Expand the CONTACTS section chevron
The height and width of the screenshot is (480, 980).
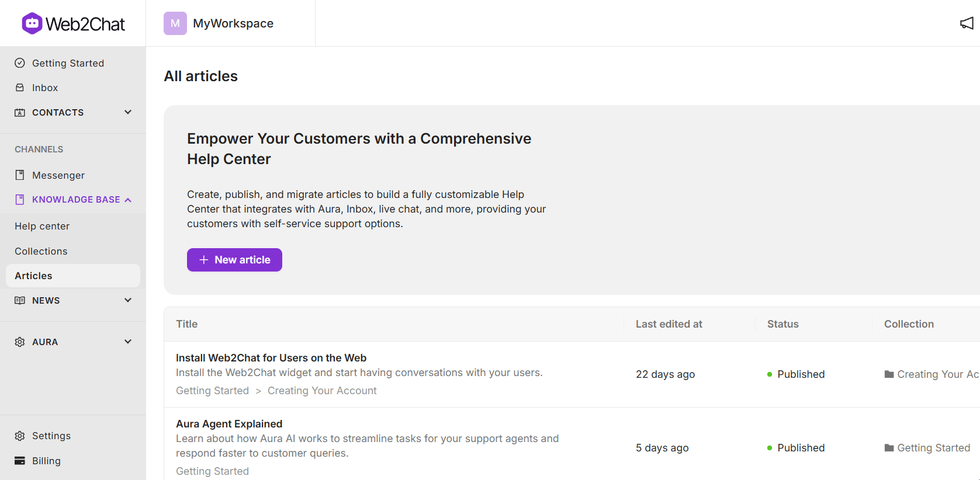point(128,112)
